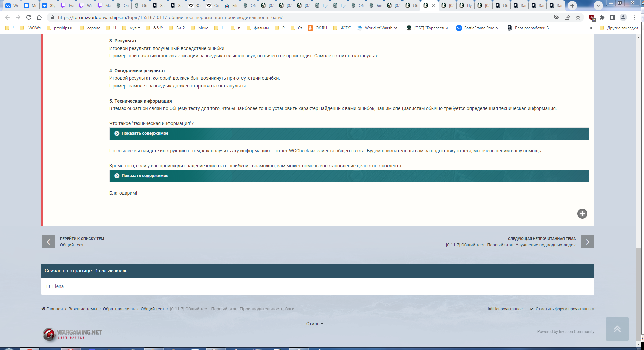The height and width of the screenshot is (350, 644).
Task: Open the tab search dropdown arrow
Action: tap(598, 6)
